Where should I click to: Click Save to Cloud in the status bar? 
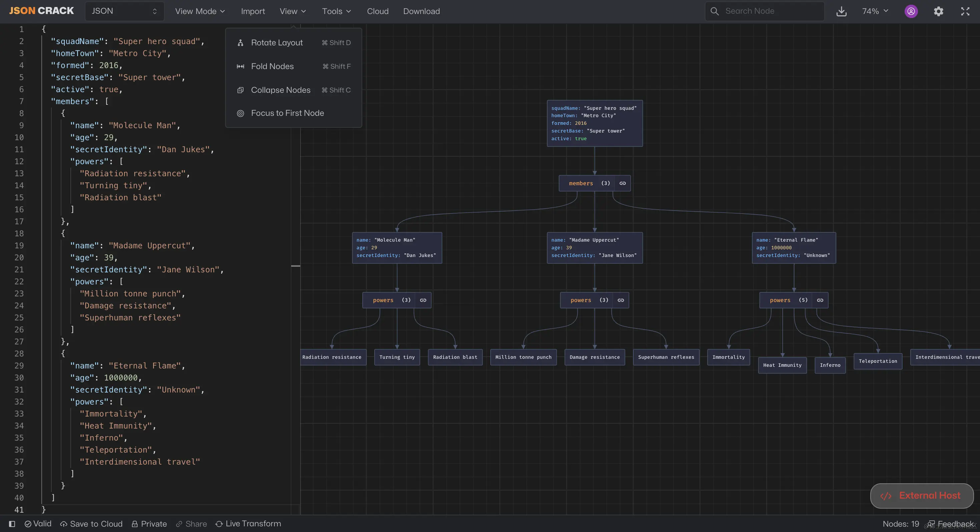point(91,524)
